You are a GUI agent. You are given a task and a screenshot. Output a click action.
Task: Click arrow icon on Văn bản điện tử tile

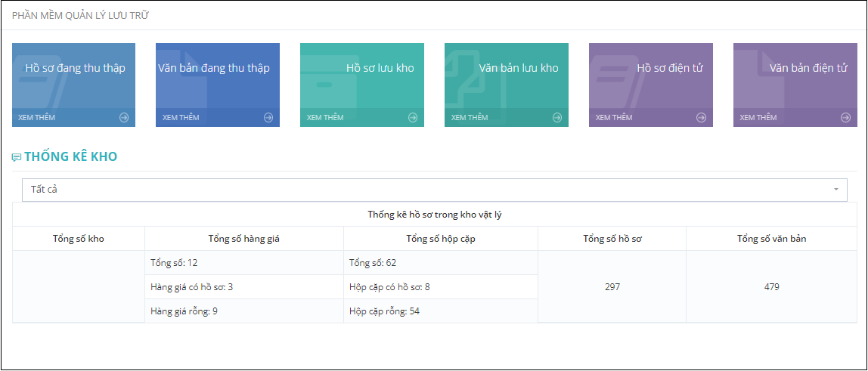click(x=845, y=117)
